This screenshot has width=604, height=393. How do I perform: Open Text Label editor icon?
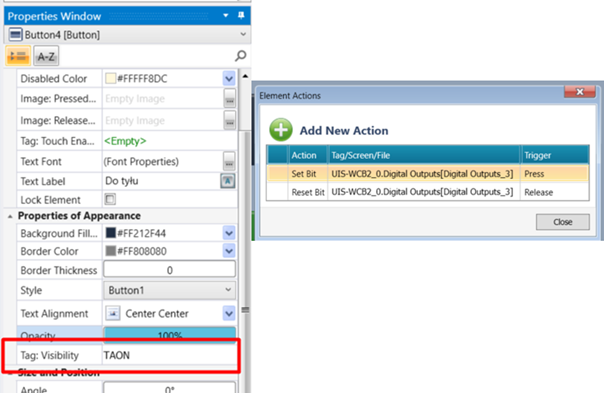click(x=228, y=181)
